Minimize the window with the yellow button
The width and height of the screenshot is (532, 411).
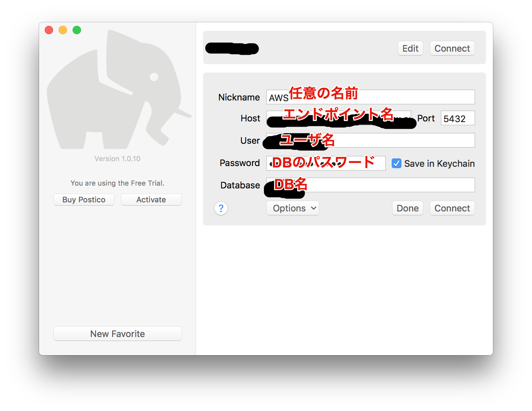(x=63, y=30)
